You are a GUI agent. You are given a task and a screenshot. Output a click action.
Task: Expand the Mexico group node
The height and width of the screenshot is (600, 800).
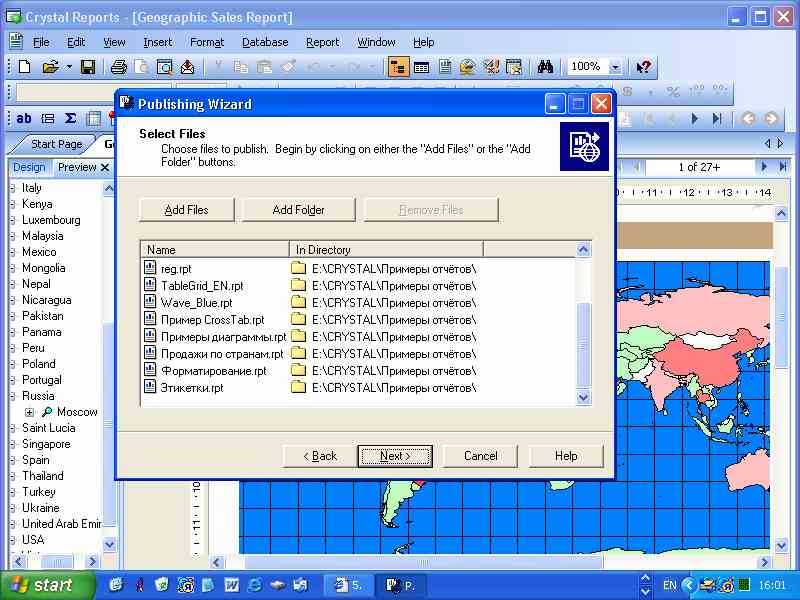(x=13, y=252)
